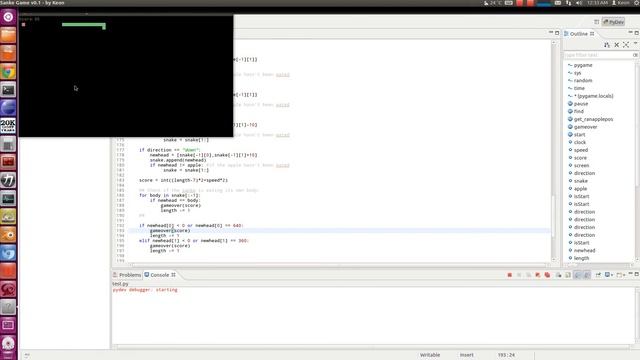Select the newhead variable in Outline
The height and width of the screenshot is (360, 640).
click(584, 251)
